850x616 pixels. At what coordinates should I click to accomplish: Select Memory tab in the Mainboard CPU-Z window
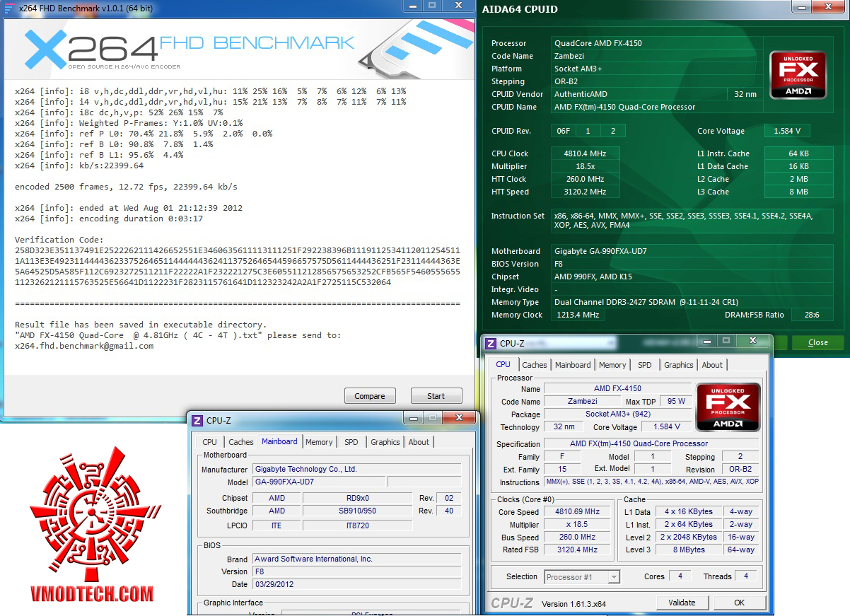pos(319,442)
